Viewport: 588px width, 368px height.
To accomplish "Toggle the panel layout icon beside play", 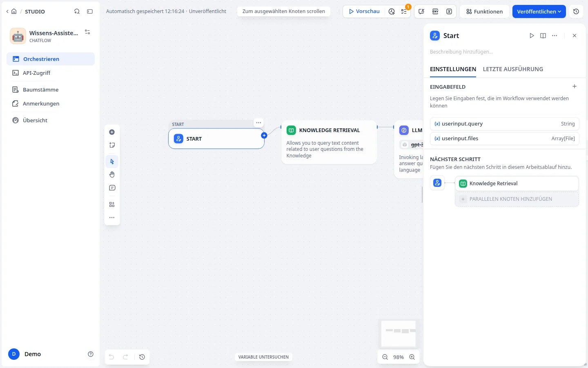I will click(x=543, y=36).
